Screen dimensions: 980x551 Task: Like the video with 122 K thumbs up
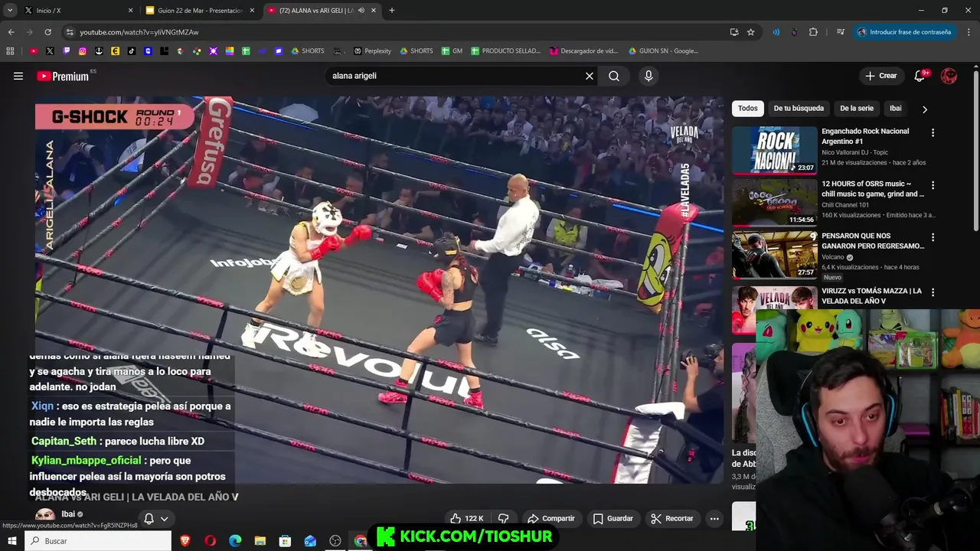pos(467,518)
